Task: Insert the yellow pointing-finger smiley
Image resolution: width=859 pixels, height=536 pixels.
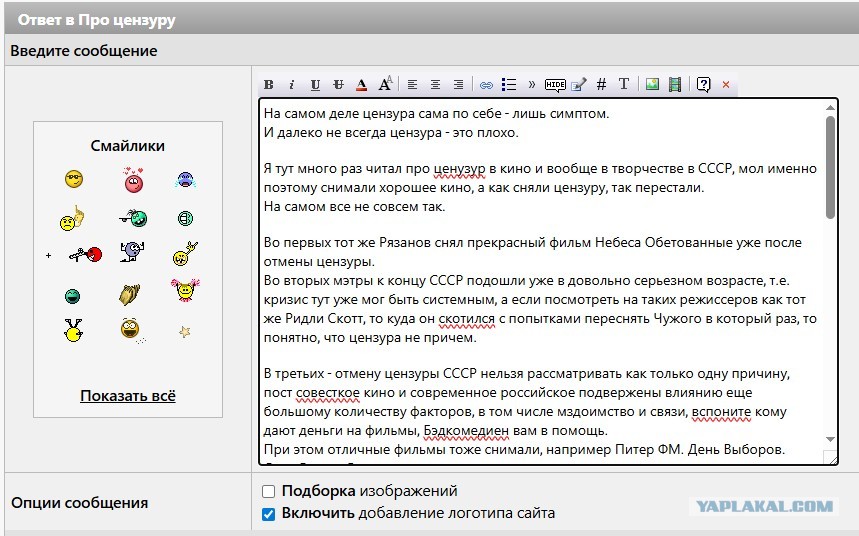Action: click(72, 218)
